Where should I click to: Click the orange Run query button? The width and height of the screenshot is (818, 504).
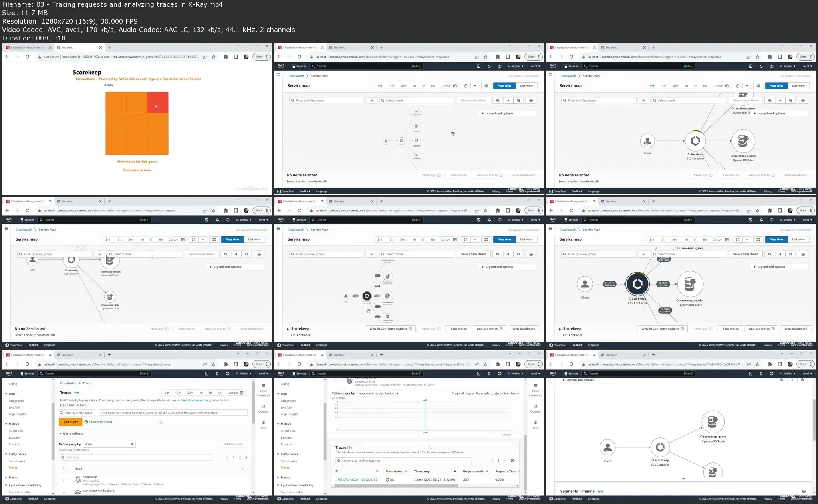coord(71,422)
